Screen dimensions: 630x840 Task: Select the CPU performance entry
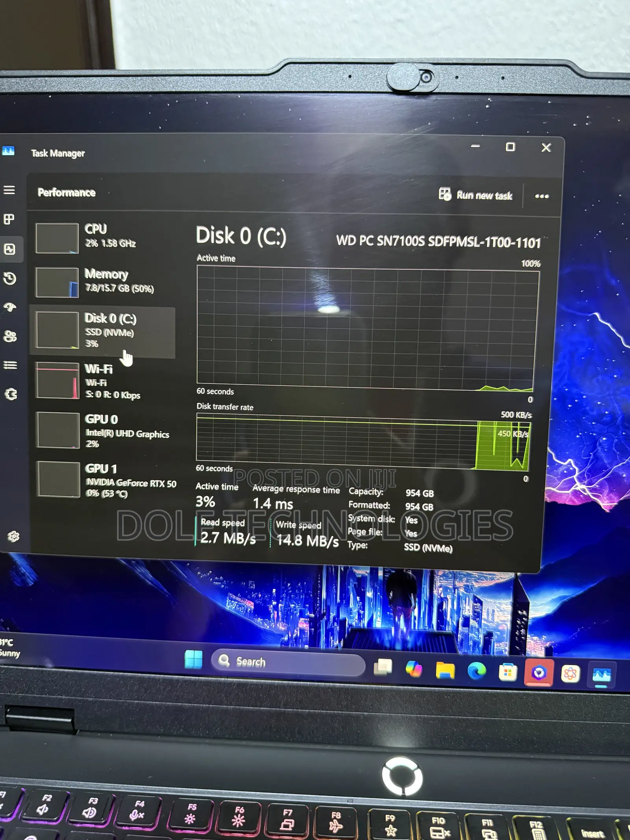[x=103, y=238]
